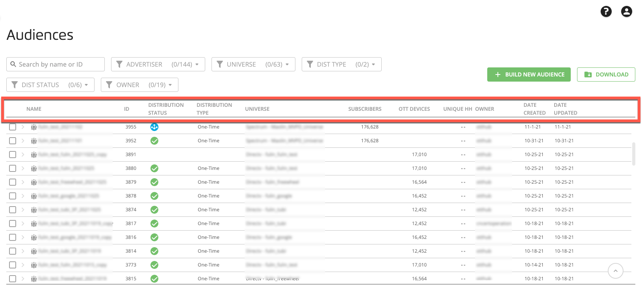Select the checkbox for audience ID 3880
Screen dimensions: 644x300
click(x=13, y=168)
